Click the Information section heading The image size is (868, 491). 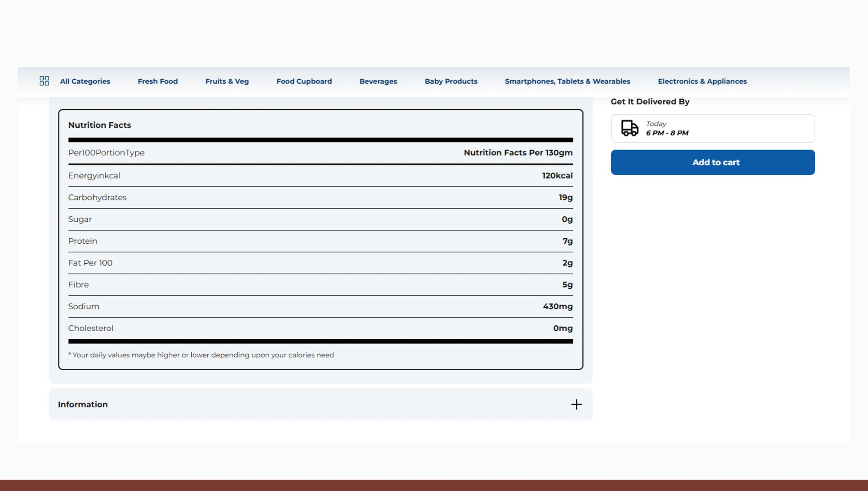83,404
